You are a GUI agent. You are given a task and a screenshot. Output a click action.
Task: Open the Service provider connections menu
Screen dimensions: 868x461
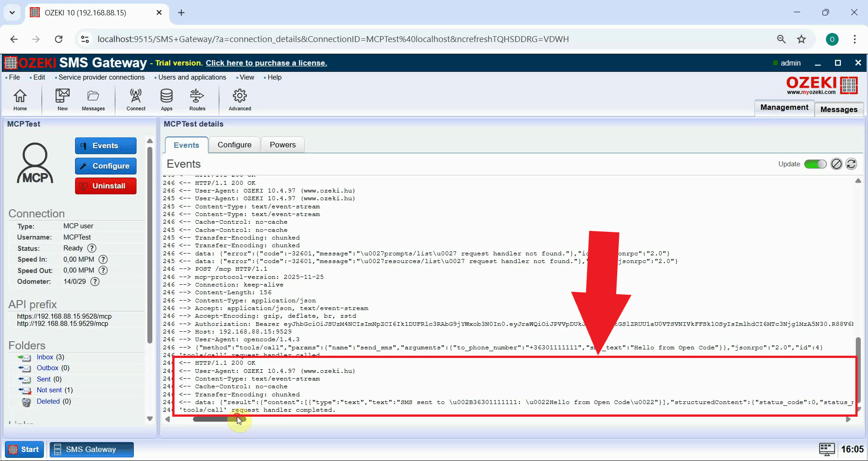[x=101, y=77]
